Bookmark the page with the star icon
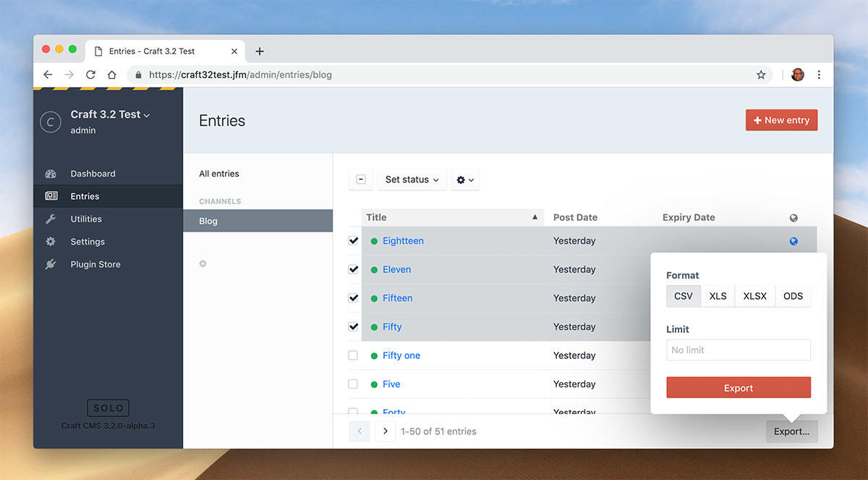This screenshot has height=480, width=868. click(x=761, y=75)
